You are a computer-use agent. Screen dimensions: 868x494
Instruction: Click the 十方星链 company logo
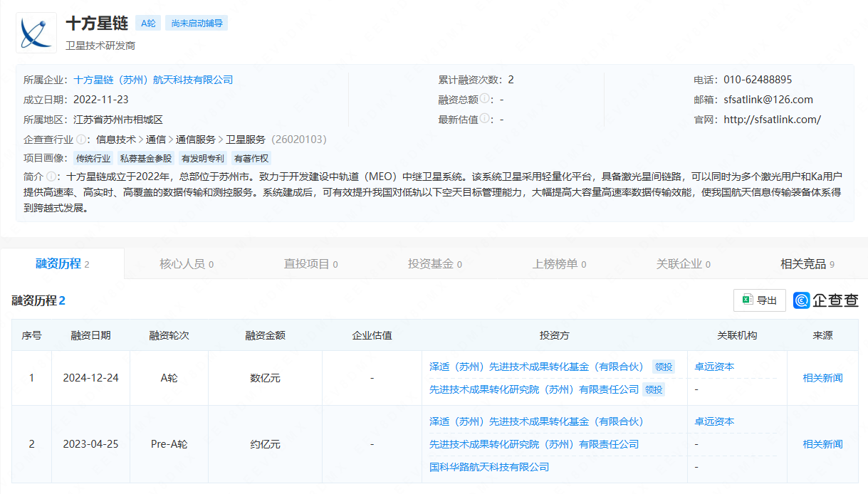[36, 32]
